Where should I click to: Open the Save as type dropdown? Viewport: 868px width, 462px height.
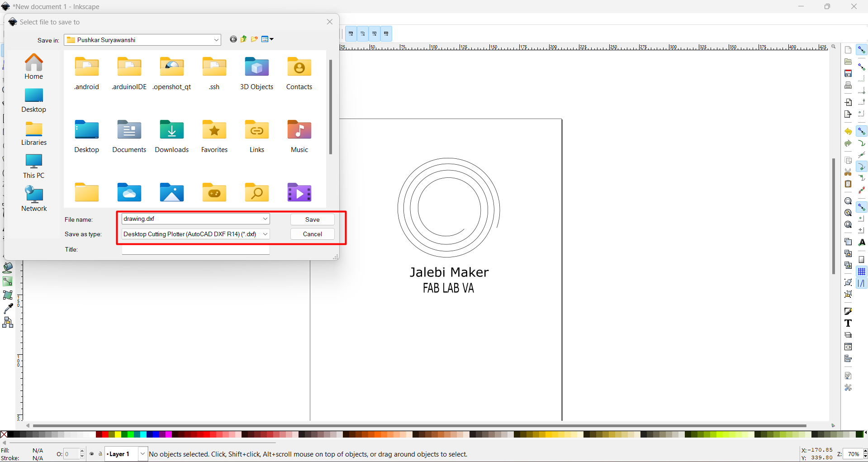(265, 234)
